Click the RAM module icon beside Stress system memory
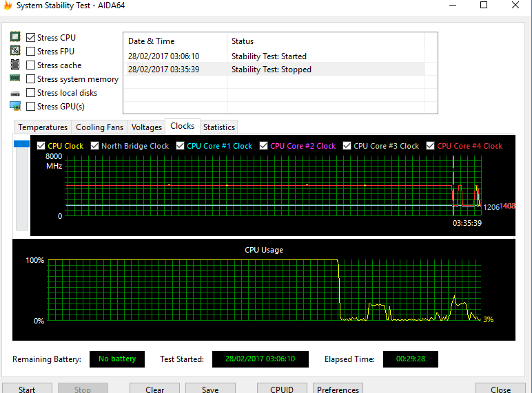This screenshot has height=393, width=532. tap(15, 78)
